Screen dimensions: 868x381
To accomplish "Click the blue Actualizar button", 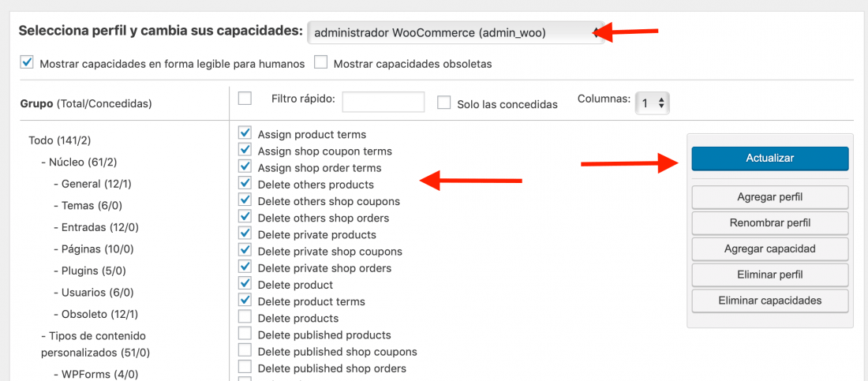I will click(769, 159).
